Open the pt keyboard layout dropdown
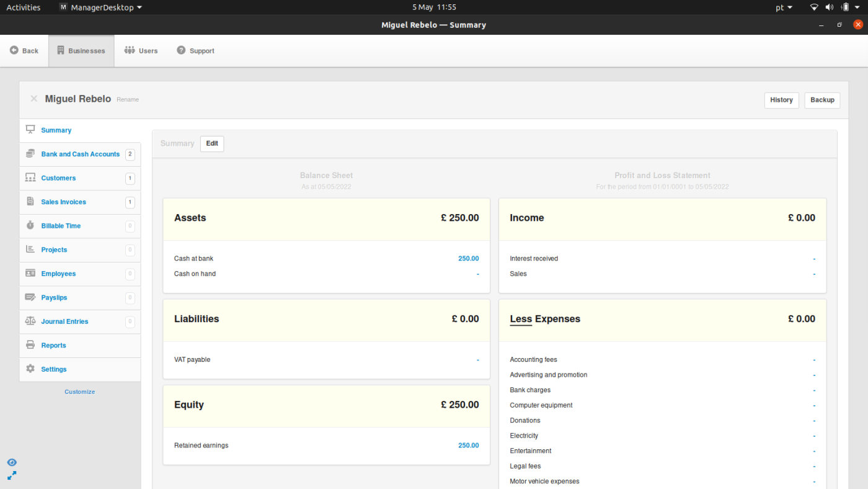The height and width of the screenshot is (489, 868). (784, 7)
